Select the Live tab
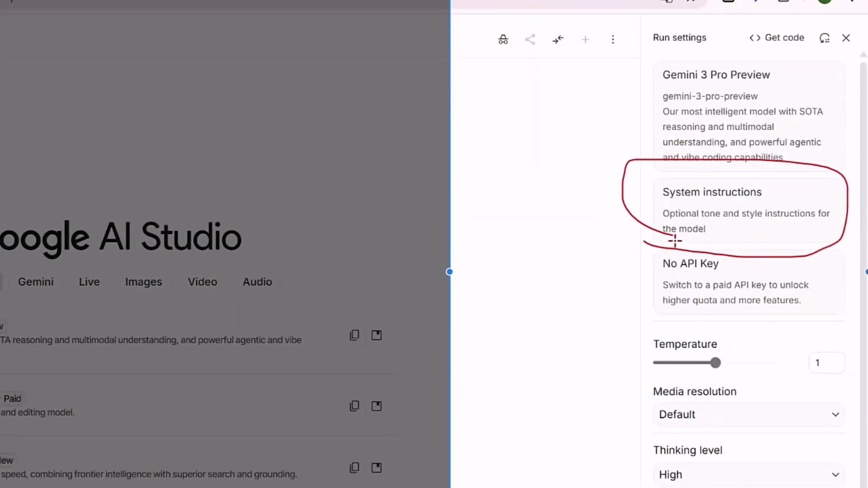Image resolution: width=868 pixels, height=488 pixels. [x=89, y=282]
